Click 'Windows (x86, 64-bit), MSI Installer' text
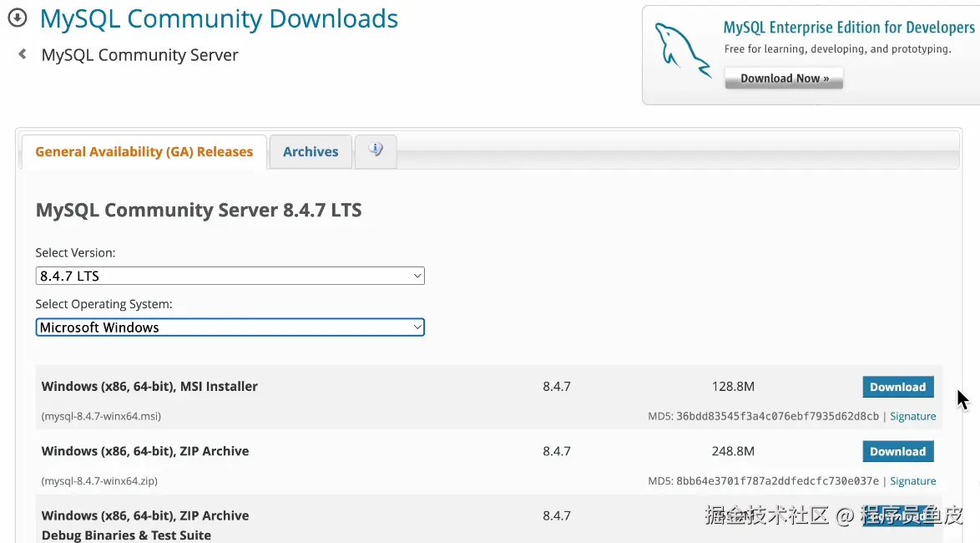The width and height of the screenshot is (980, 543). point(149,387)
